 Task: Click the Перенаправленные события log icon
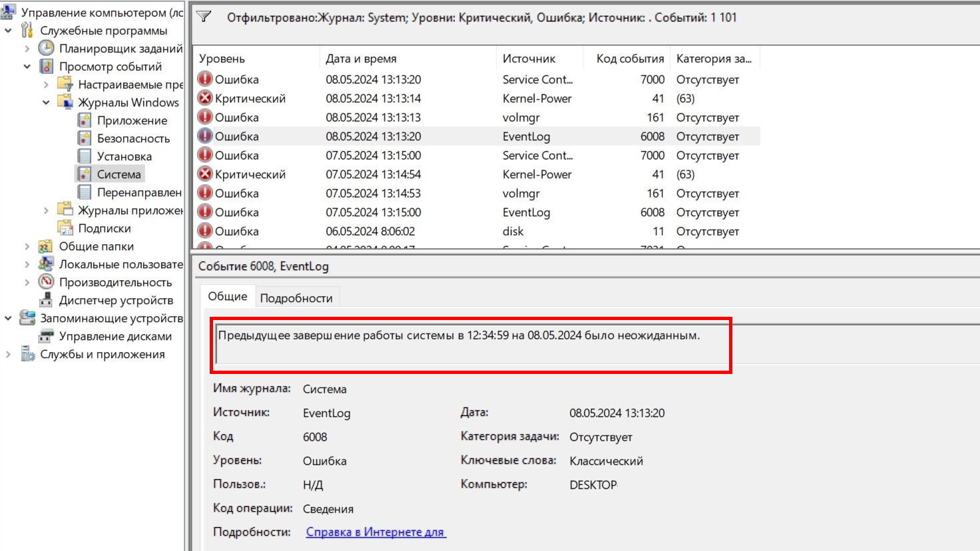pyautogui.click(x=84, y=192)
